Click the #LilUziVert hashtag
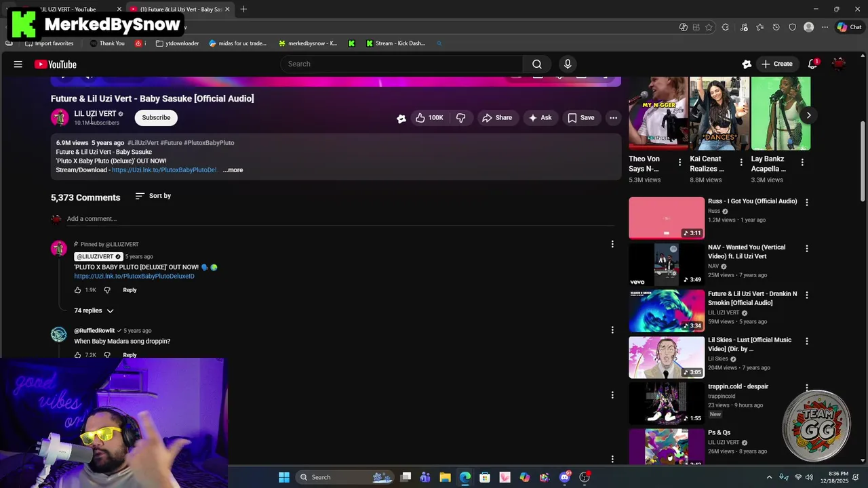Image resolution: width=868 pixels, height=488 pixels. pos(143,143)
